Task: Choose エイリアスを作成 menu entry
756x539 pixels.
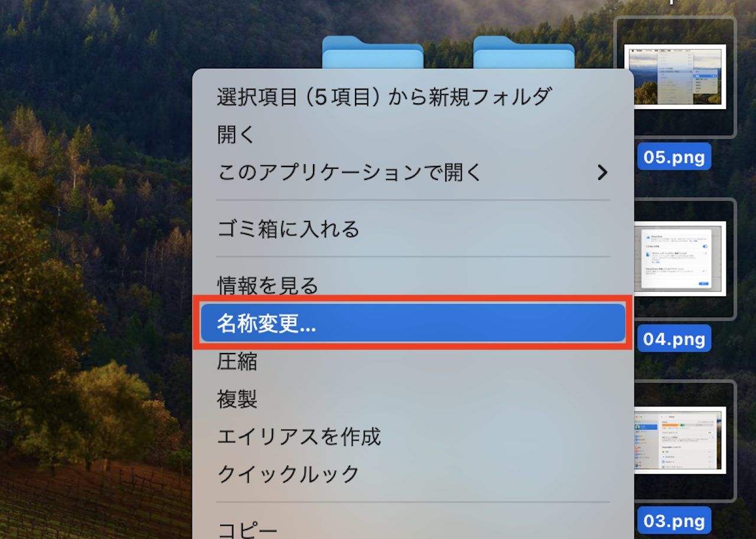Action: coord(413,436)
